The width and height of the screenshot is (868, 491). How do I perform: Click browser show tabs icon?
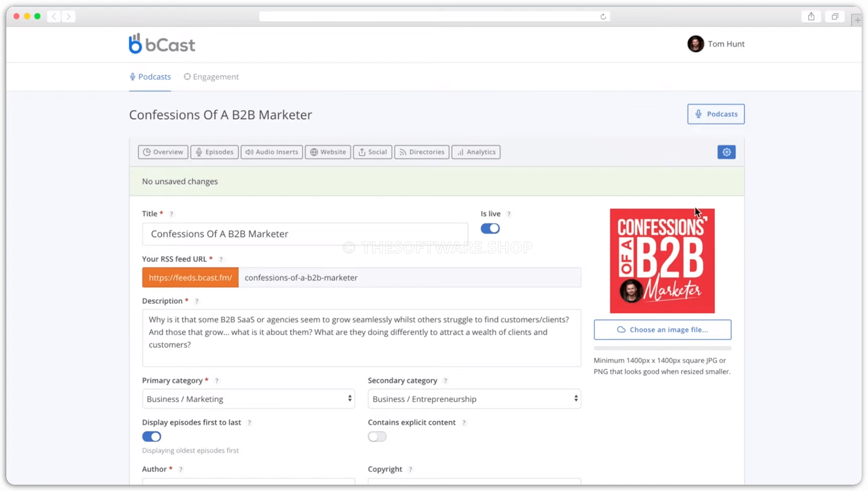pyautogui.click(x=835, y=17)
